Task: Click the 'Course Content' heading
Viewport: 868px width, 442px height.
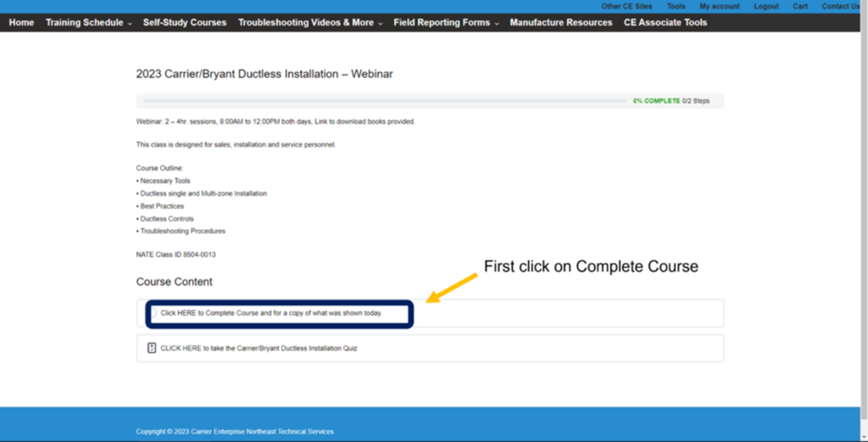Action: 175,282
